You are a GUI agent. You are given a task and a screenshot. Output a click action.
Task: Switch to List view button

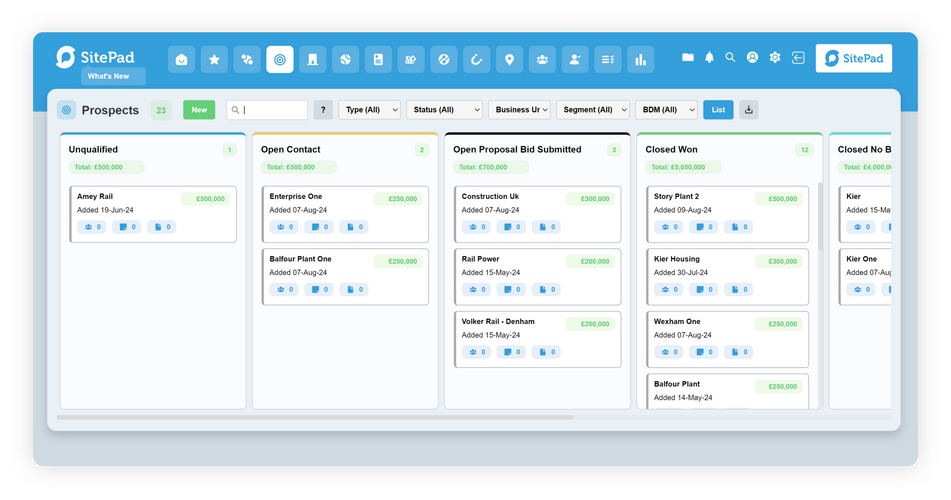[x=718, y=110]
